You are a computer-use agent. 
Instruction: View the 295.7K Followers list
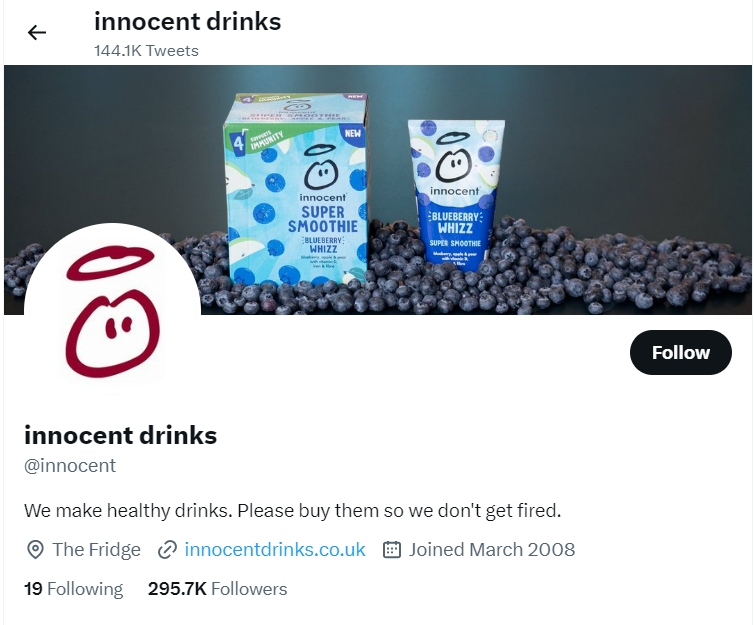pos(217,589)
